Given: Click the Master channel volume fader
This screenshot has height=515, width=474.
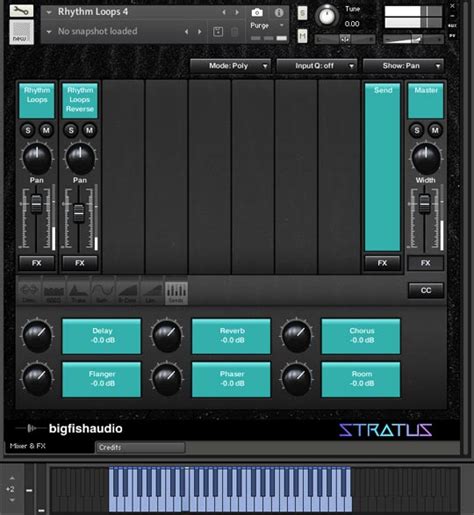Looking at the screenshot, I should [x=424, y=203].
